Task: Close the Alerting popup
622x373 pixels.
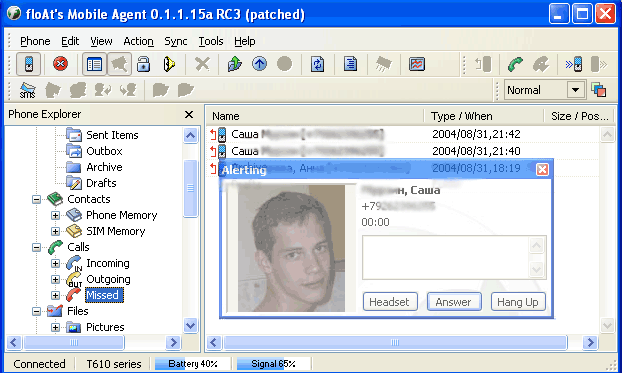Action: pos(542,169)
